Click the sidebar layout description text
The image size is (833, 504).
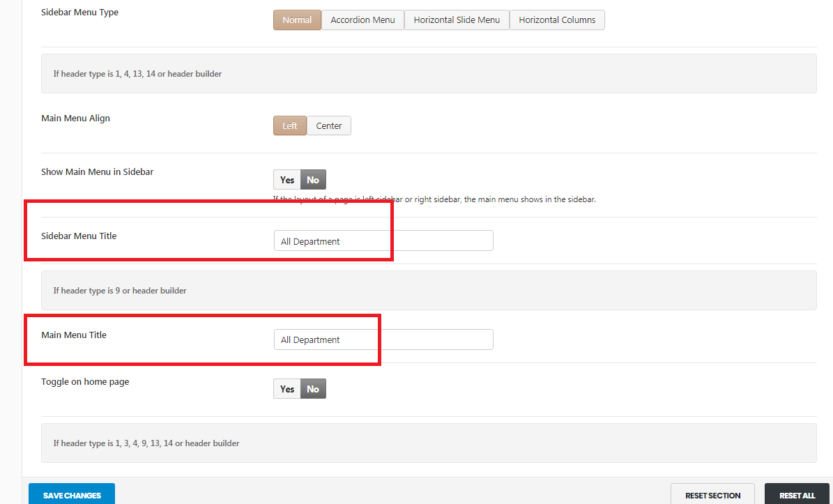click(x=434, y=199)
